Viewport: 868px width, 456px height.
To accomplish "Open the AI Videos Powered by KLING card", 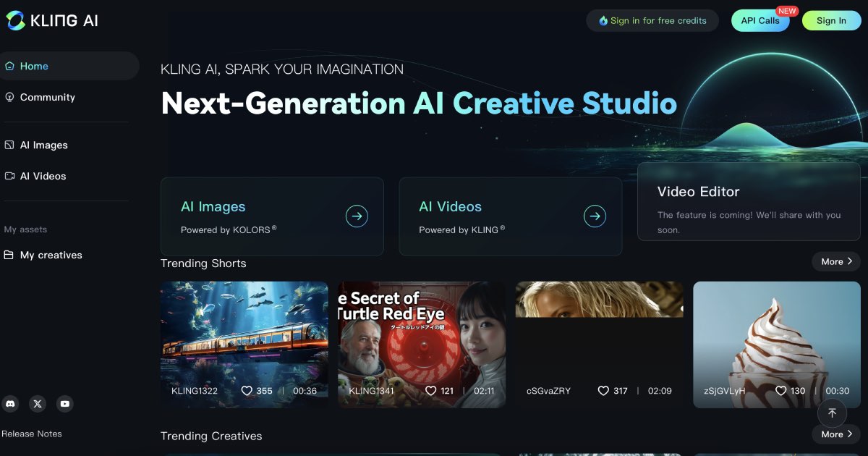I will (x=511, y=216).
